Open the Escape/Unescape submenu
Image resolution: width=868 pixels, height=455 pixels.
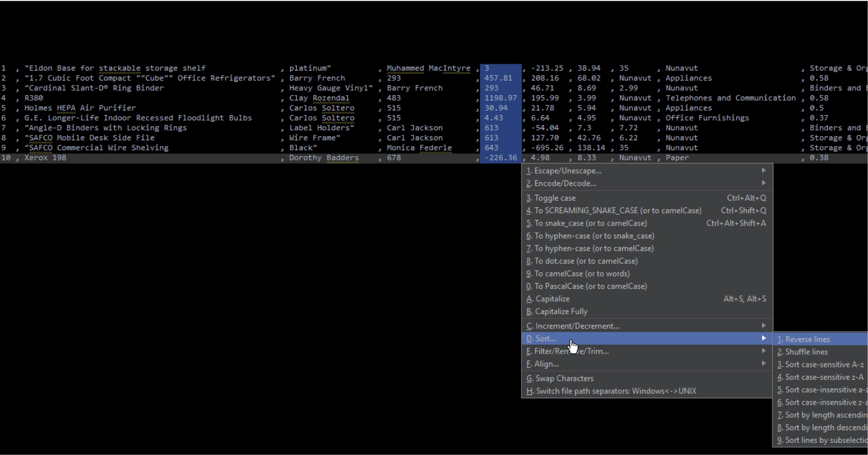click(x=647, y=171)
